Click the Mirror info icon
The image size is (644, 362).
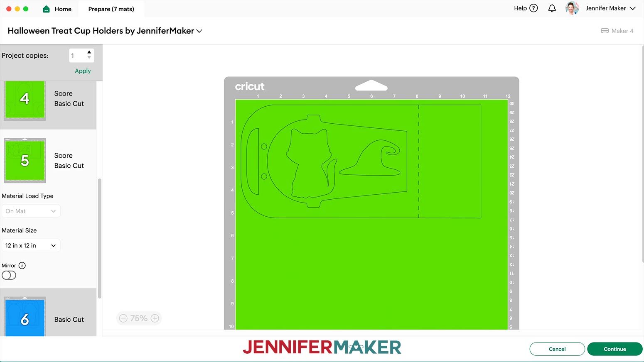[x=22, y=265]
